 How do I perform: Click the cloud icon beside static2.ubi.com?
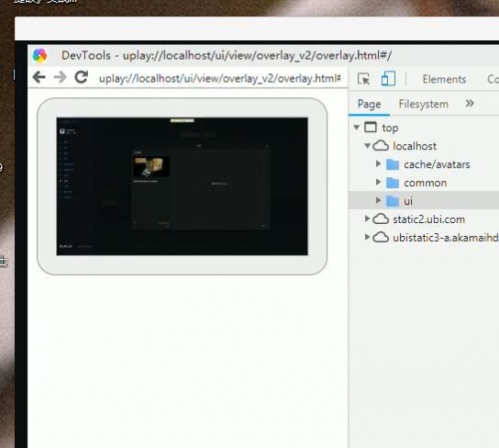click(381, 219)
